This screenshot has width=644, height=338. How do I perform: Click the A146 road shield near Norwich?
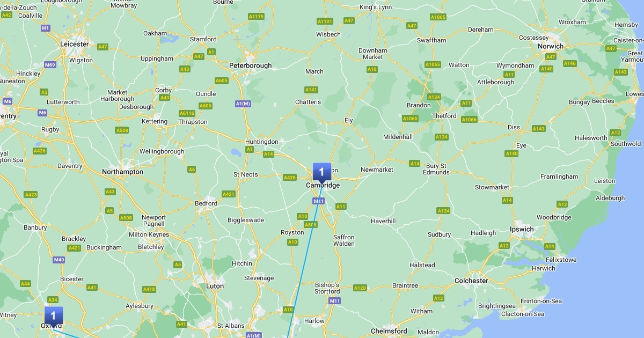pyautogui.click(x=570, y=64)
